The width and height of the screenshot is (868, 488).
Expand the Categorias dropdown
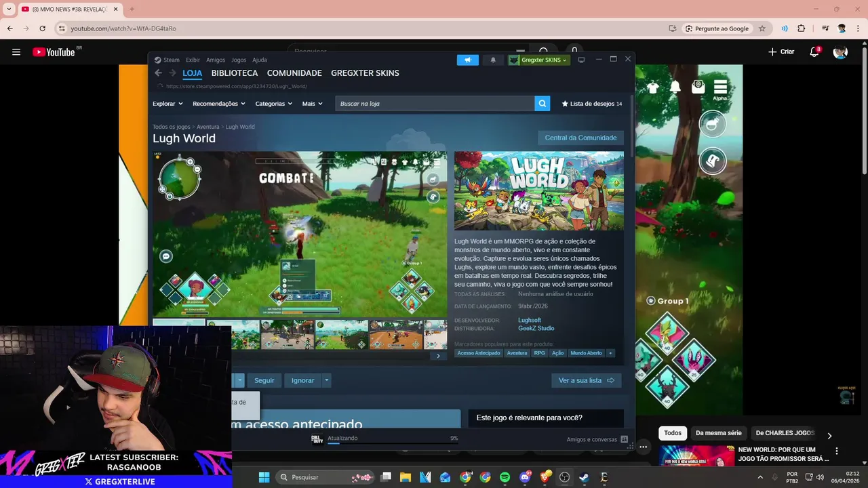click(x=273, y=104)
